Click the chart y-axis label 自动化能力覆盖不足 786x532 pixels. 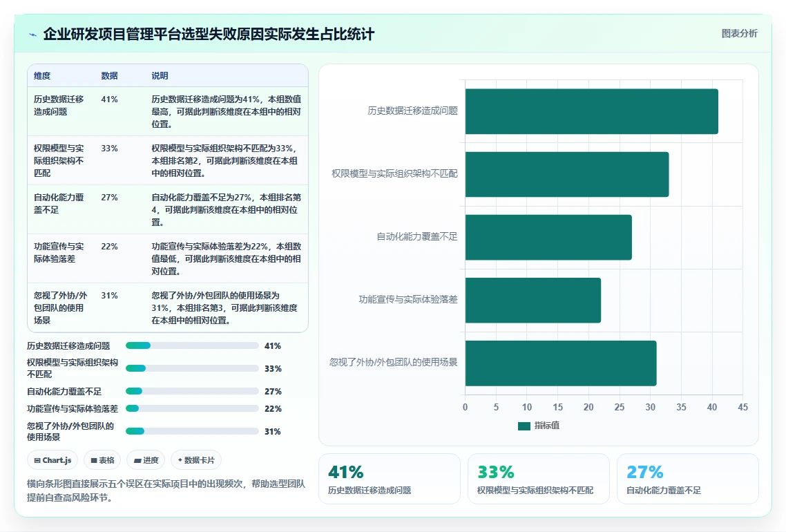coord(417,237)
